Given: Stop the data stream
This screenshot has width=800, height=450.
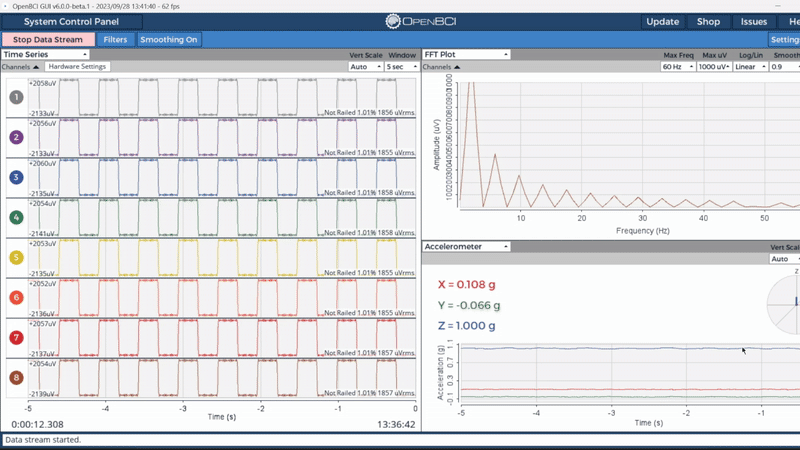Looking at the screenshot, I should [x=47, y=40].
